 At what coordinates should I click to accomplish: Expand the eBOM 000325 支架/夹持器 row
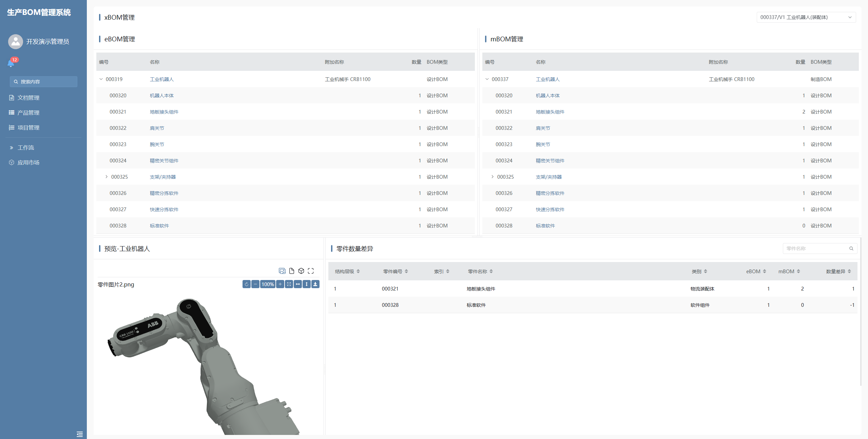click(x=107, y=177)
